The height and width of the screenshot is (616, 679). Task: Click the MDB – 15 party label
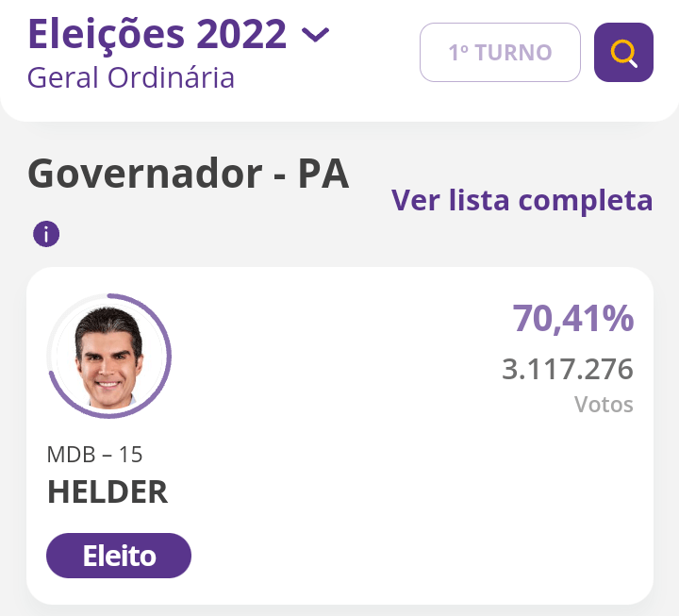pyautogui.click(x=94, y=455)
